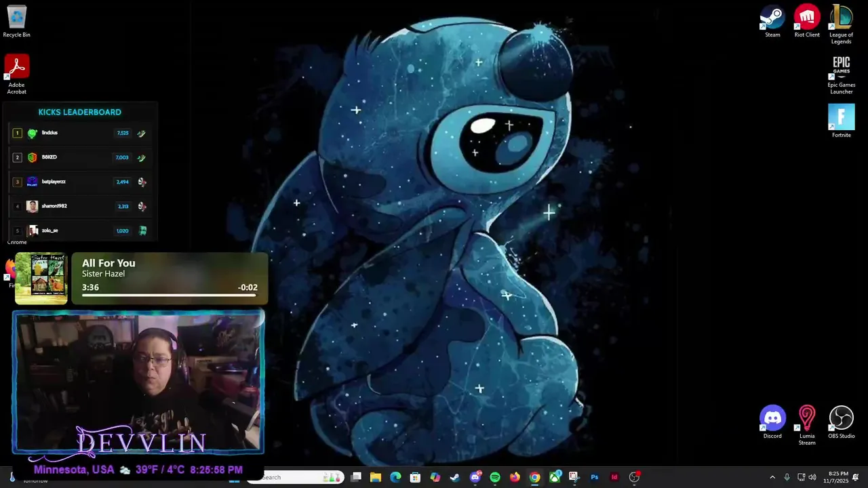This screenshot has width=868, height=488.
Task: Launch Fortnite from the desktop shortcut
Action: click(842, 121)
